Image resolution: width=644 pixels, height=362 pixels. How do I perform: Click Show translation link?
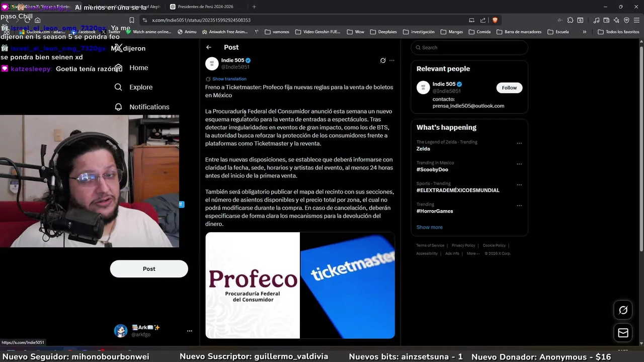pyautogui.click(x=229, y=79)
